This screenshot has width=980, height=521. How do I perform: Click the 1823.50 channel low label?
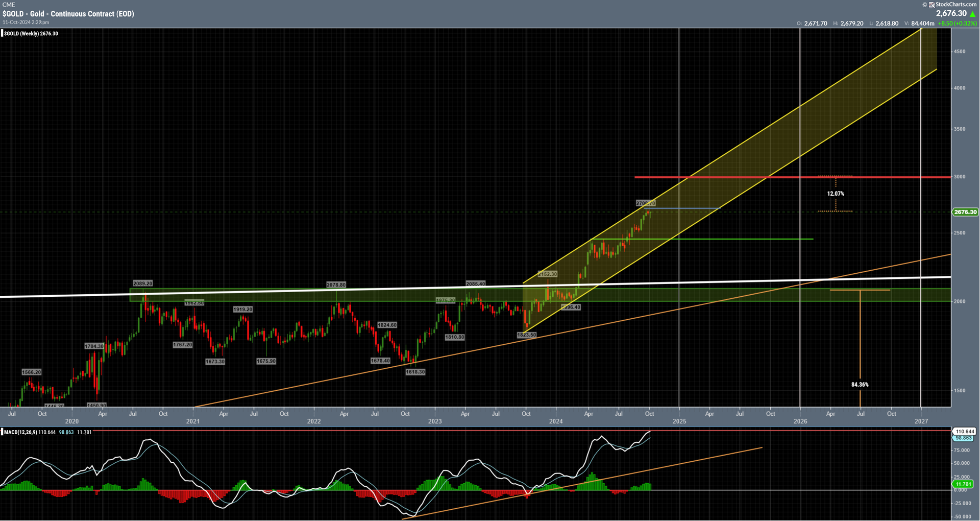tap(526, 335)
